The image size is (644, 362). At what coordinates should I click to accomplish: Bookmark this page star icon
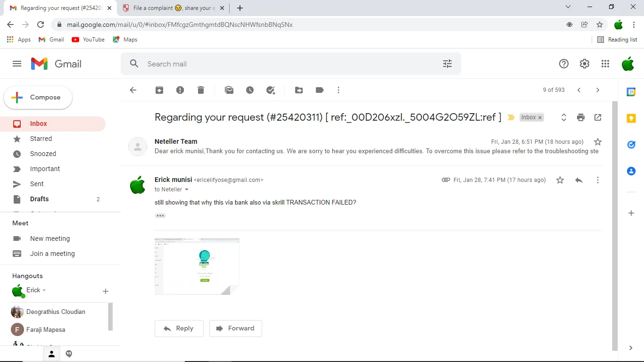coord(600,25)
